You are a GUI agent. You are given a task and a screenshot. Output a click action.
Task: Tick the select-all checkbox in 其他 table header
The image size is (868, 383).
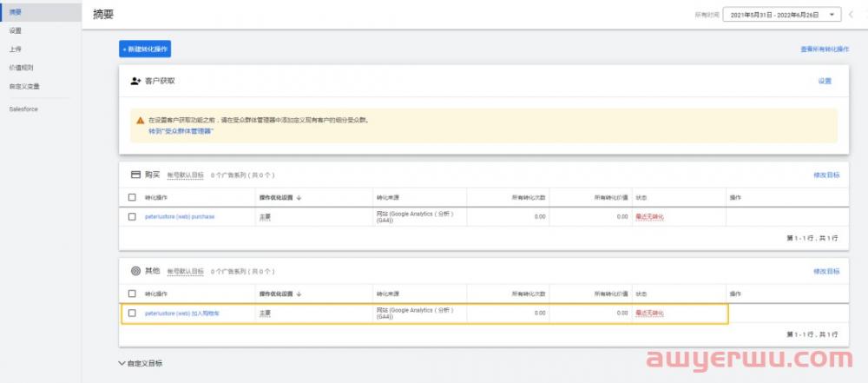coord(132,294)
